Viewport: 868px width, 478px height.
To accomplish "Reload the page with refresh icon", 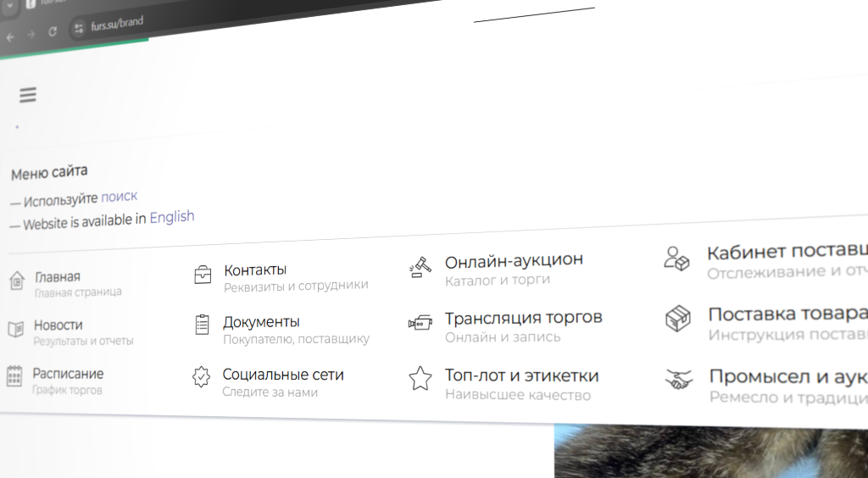I will click(x=53, y=31).
